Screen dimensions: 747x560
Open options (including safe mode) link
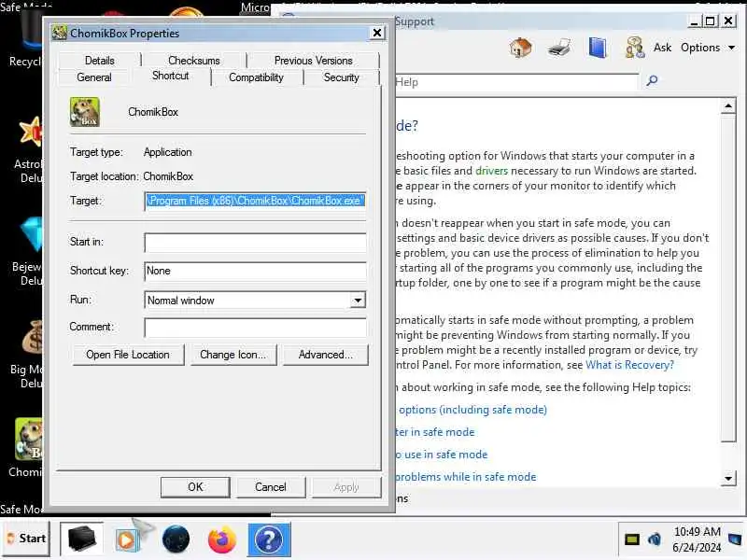[x=472, y=410]
